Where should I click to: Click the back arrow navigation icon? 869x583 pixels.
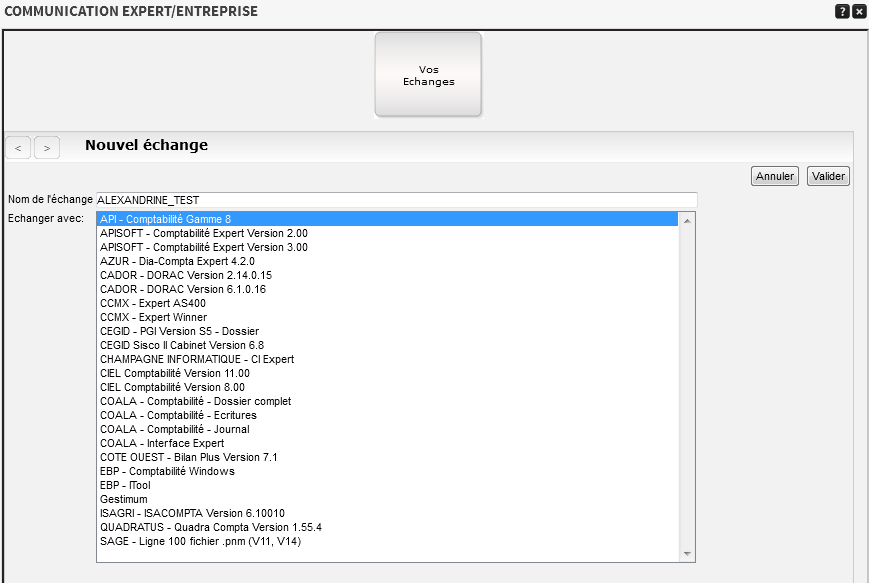18,147
